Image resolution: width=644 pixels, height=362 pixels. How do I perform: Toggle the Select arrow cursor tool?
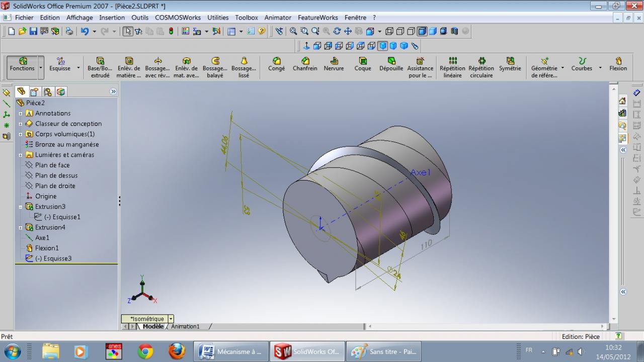[128, 31]
